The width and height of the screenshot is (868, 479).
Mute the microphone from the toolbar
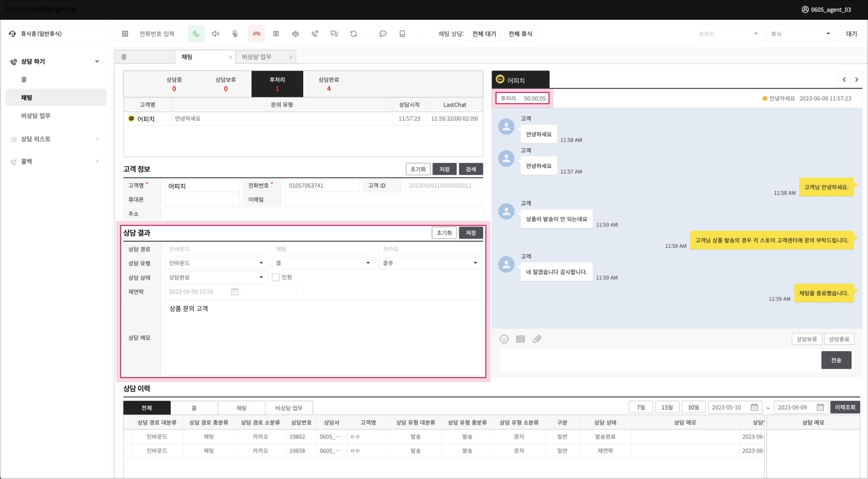(x=235, y=34)
